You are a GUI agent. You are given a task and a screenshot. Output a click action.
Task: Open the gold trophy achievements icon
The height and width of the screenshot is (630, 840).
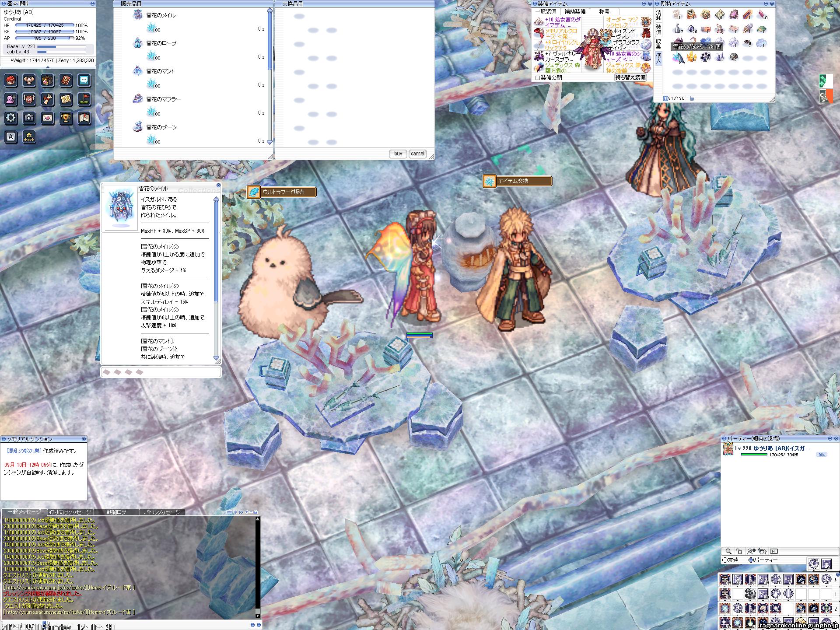point(66,118)
